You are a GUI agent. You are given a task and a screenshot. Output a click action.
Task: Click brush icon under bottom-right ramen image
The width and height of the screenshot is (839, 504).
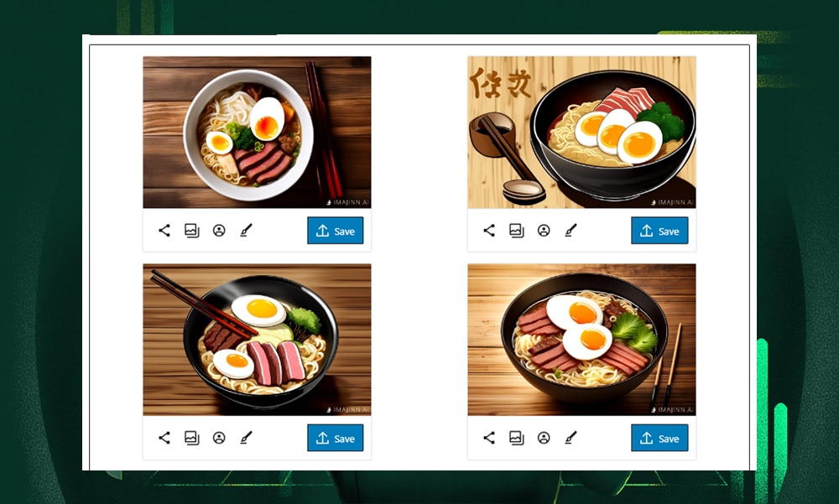(571, 438)
